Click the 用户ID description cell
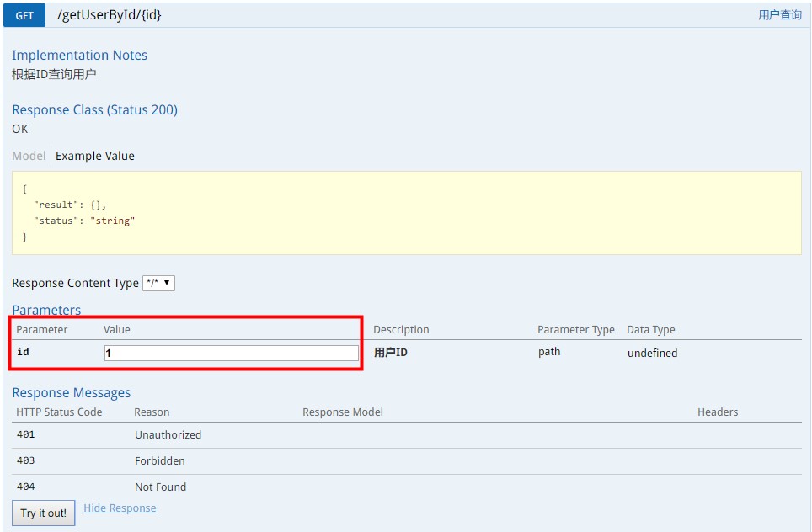This screenshot has width=812, height=532. pyautogui.click(x=391, y=353)
